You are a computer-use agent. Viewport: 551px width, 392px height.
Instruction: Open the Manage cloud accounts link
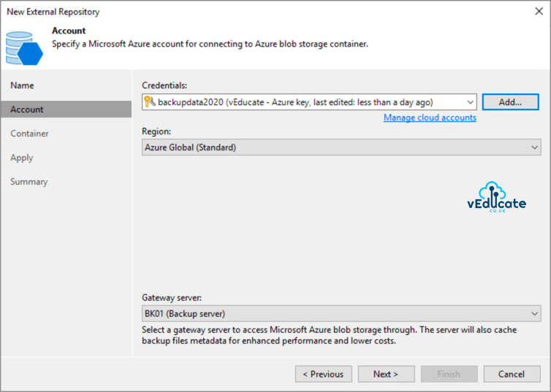click(430, 118)
